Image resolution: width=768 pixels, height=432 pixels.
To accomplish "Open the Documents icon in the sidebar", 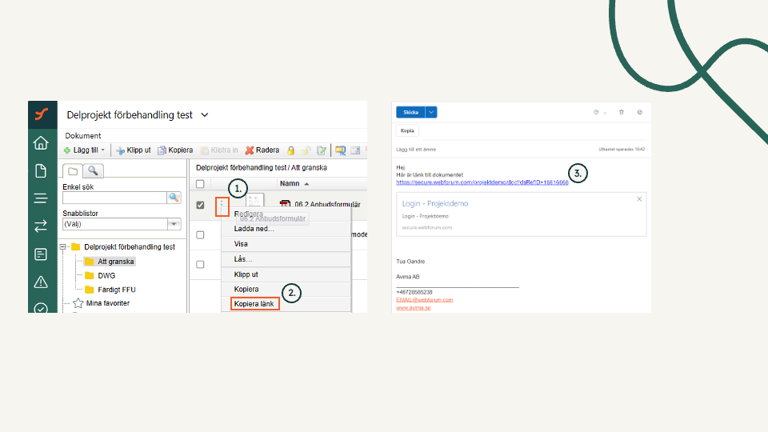I will [x=40, y=171].
